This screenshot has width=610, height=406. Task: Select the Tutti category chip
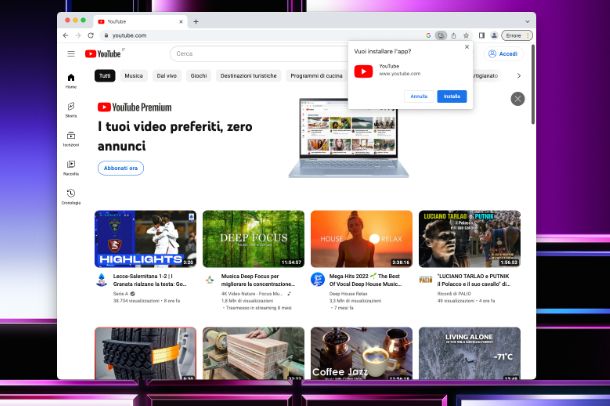105,76
